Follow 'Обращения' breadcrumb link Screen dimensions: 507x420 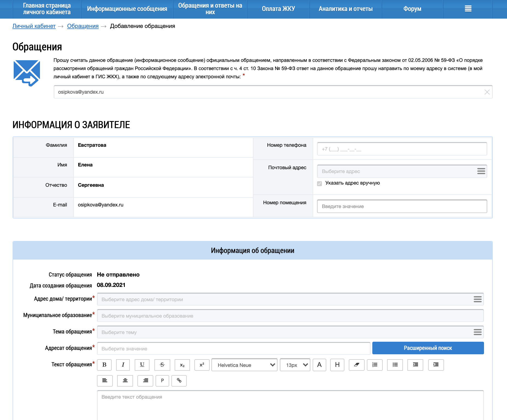(x=83, y=26)
